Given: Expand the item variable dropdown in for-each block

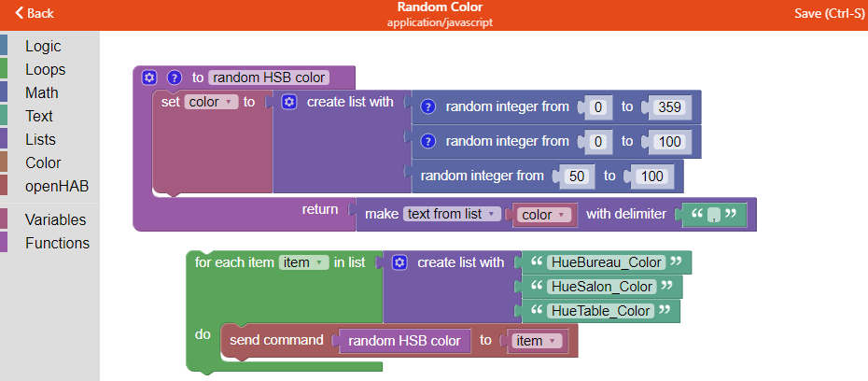Looking at the screenshot, I should 303,262.
